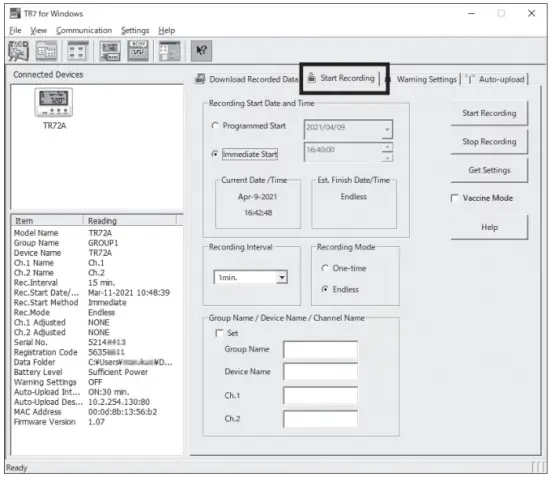This screenshot has height=477, width=550.
Task: Click the folder with tables toolbar icon
Action: point(46,51)
